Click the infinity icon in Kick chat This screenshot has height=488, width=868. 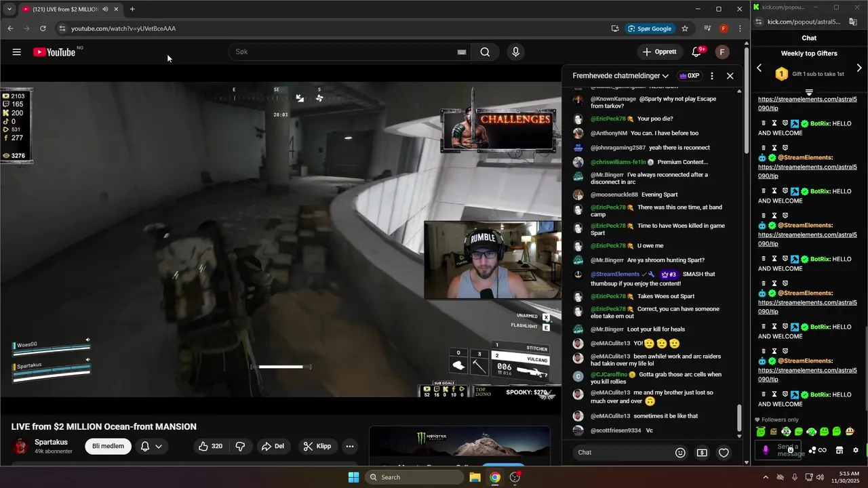click(x=823, y=450)
